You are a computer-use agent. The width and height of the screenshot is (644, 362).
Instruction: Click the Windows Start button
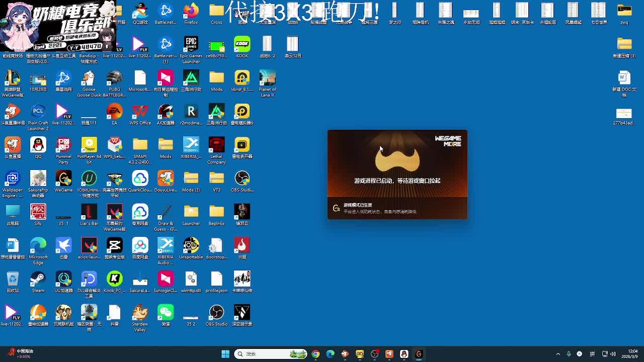[x=225, y=354]
